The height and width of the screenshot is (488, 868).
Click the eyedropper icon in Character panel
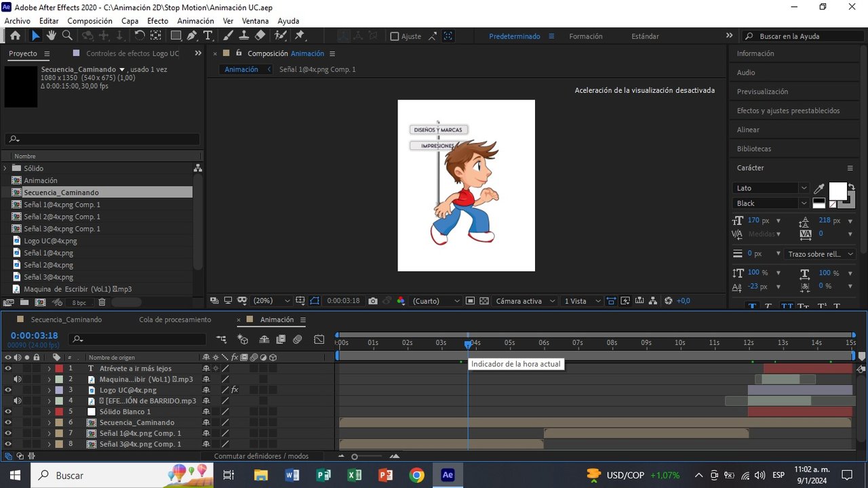pyautogui.click(x=819, y=189)
